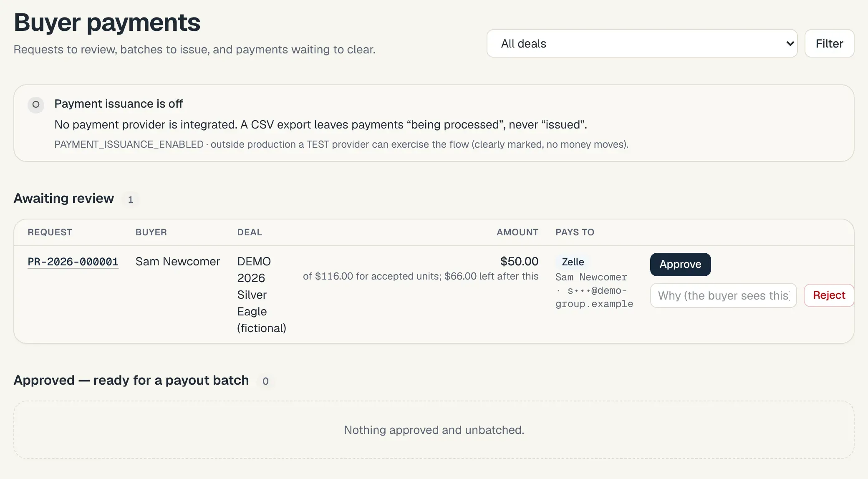This screenshot has width=868, height=479.
Task: Click the Zelle payment method badge
Action: 573,262
